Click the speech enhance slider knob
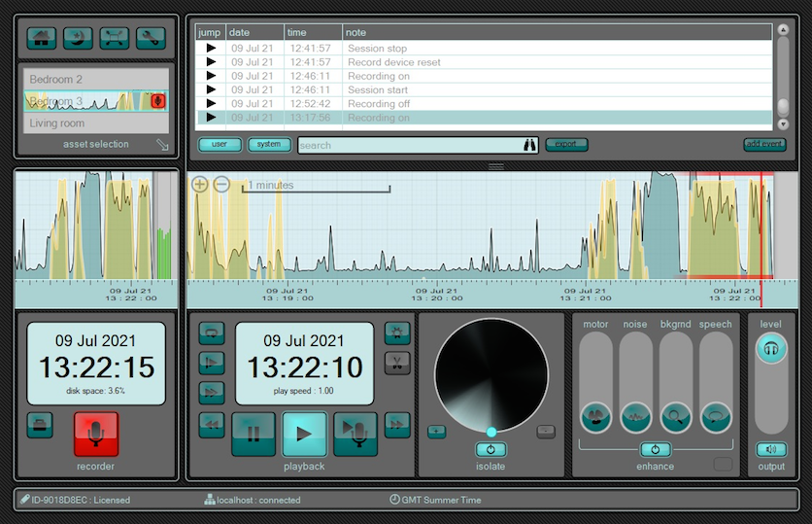This screenshot has width=812, height=524. tap(716, 417)
